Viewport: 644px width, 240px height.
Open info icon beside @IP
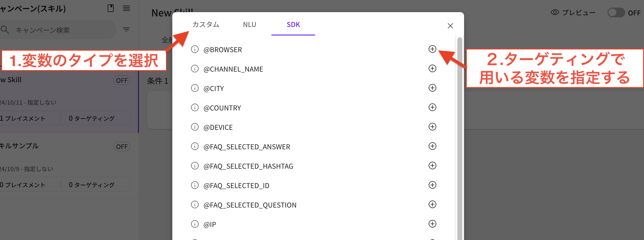195,224
